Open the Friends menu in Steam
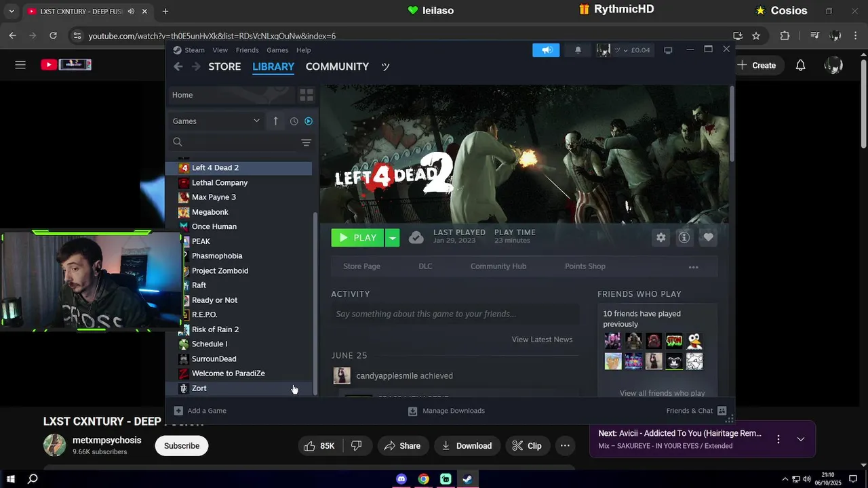 point(247,50)
